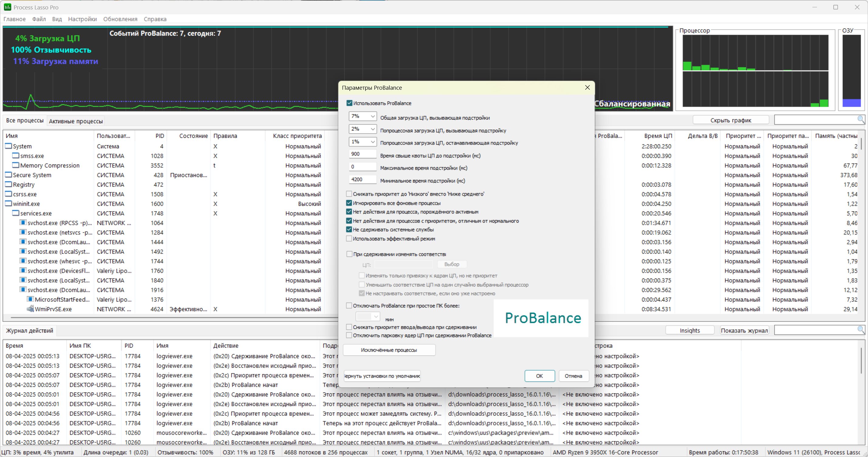Click the Process Lasso app icon in title bar
Screen dimensions: 868x457
[x=7, y=7]
